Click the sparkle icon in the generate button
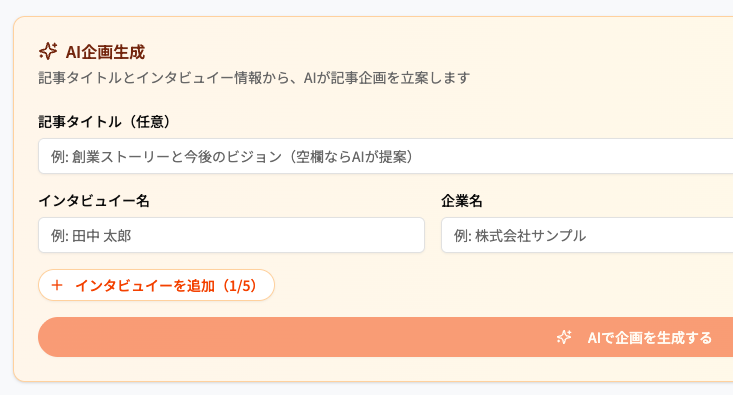 [x=564, y=337]
